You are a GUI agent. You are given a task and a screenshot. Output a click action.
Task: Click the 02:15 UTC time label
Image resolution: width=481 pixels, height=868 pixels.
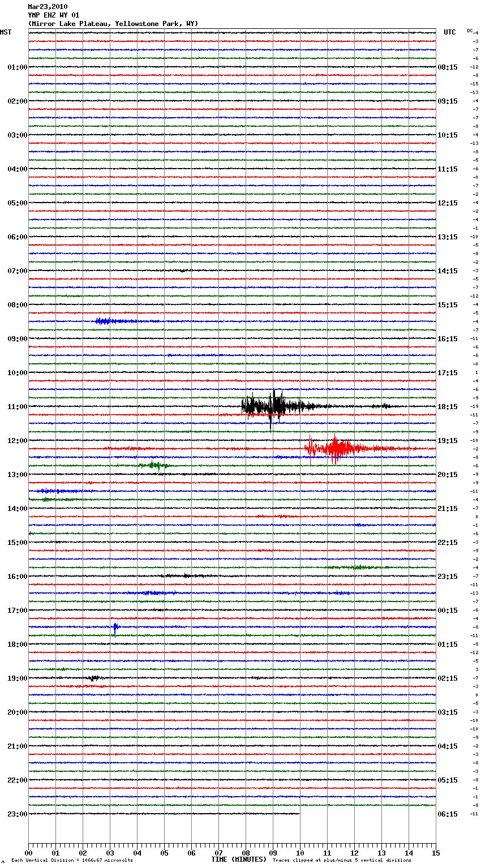tap(448, 678)
